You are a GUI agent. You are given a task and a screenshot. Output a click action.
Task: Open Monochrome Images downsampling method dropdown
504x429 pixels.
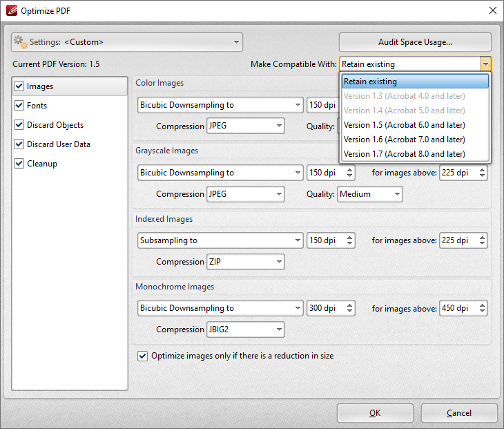220,308
